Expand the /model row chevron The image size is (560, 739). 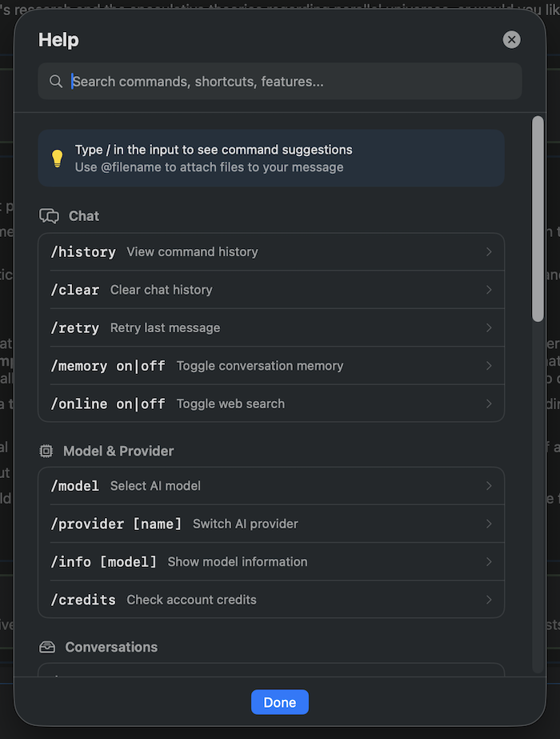click(x=489, y=486)
